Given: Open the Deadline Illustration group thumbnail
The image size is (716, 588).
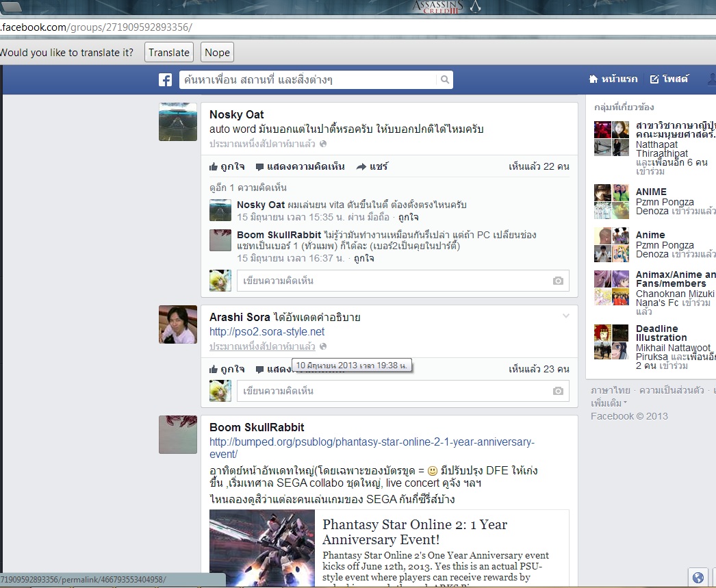Looking at the screenshot, I should pyautogui.click(x=611, y=342).
